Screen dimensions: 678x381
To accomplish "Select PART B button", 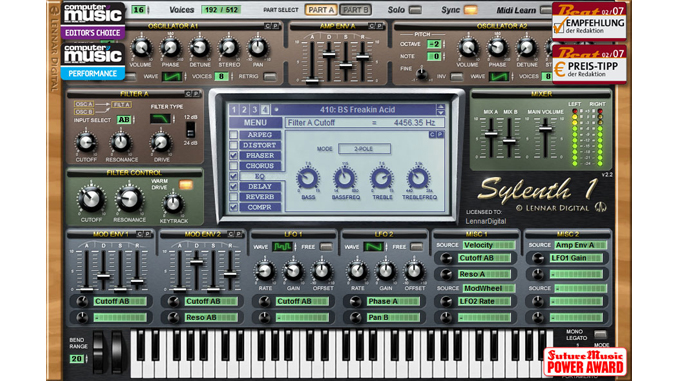I will [355, 10].
